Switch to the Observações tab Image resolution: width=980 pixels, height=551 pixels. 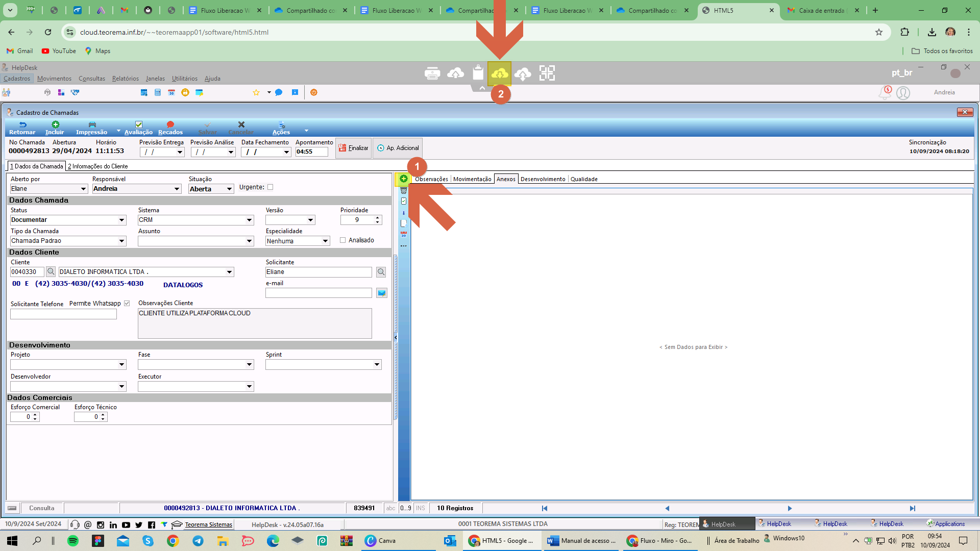click(431, 179)
